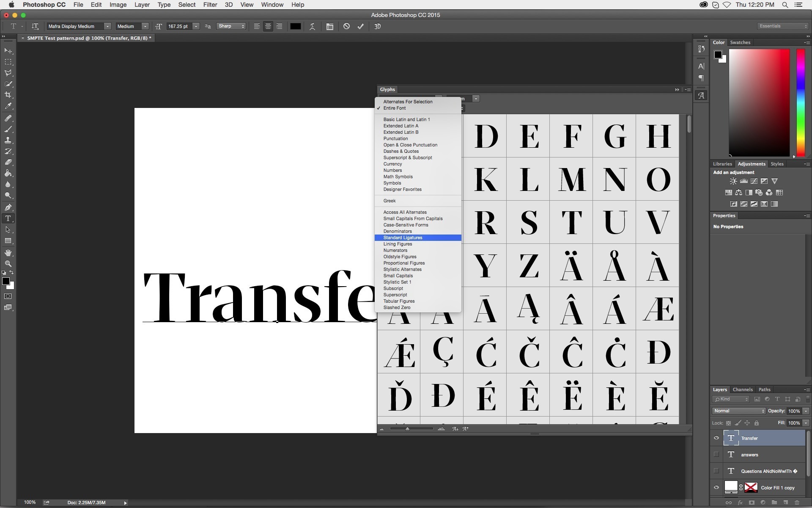Click the Commit transform checkmark button
812x508 pixels.
(361, 26)
